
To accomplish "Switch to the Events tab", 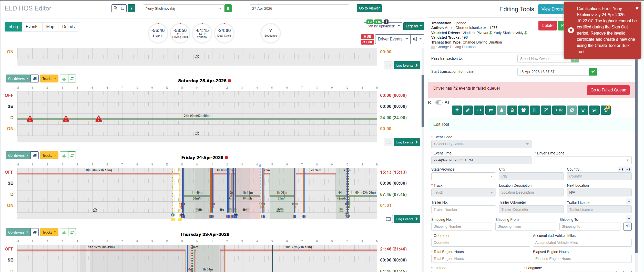I will pyautogui.click(x=32, y=27).
